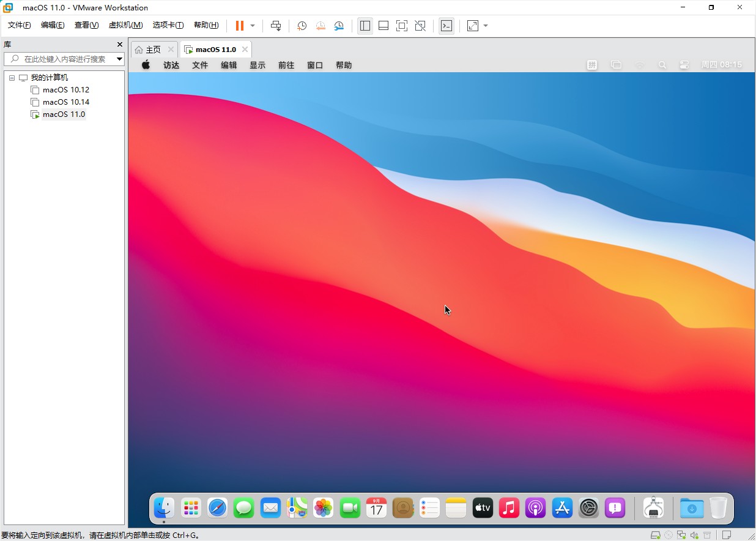
Task: Send Ctrl+Alt+Del to the guest OS
Action: (x=276, y=26)
